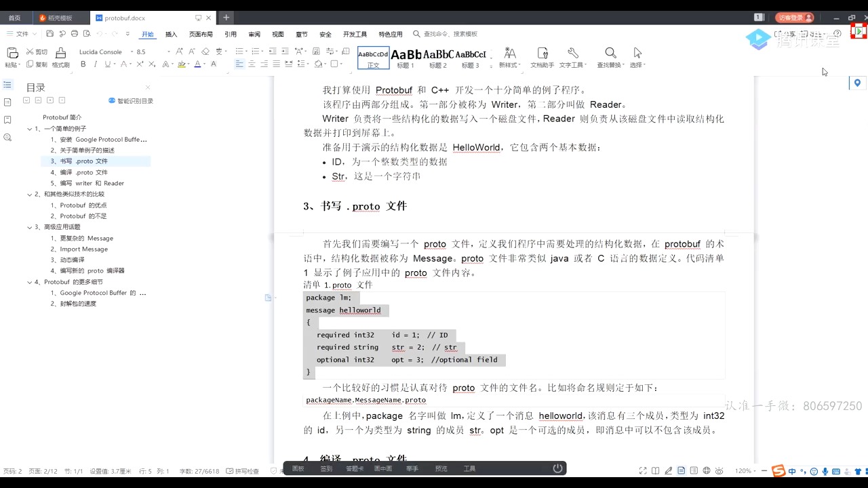
Task: Click the print preview icon
Action: click(x=85, y=34)
